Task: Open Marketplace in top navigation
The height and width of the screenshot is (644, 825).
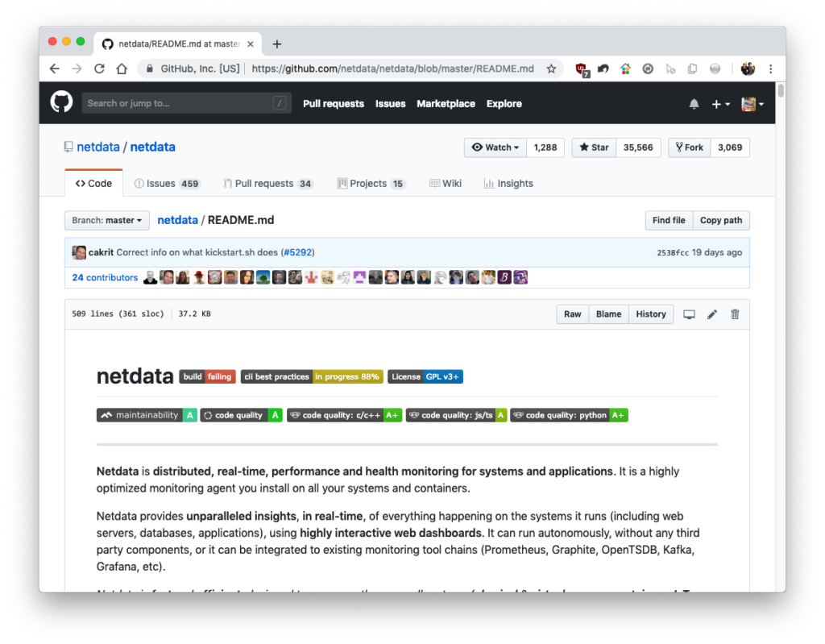Action: [x=446, y=104]
